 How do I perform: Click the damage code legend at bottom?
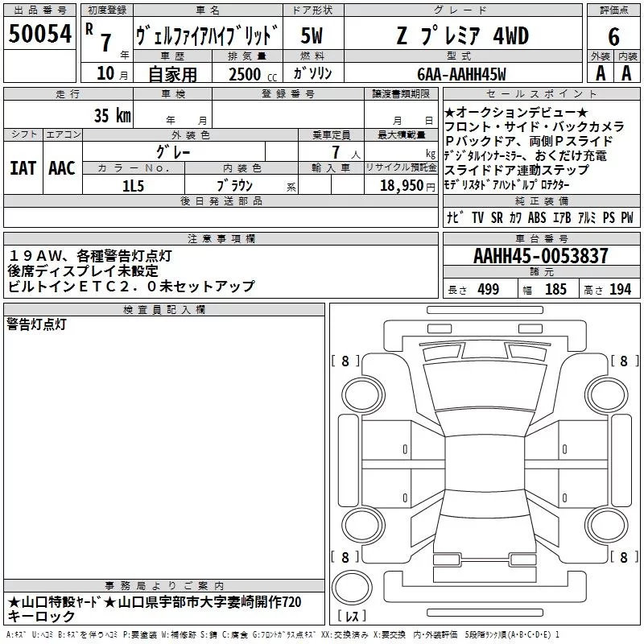click(283, 635)
